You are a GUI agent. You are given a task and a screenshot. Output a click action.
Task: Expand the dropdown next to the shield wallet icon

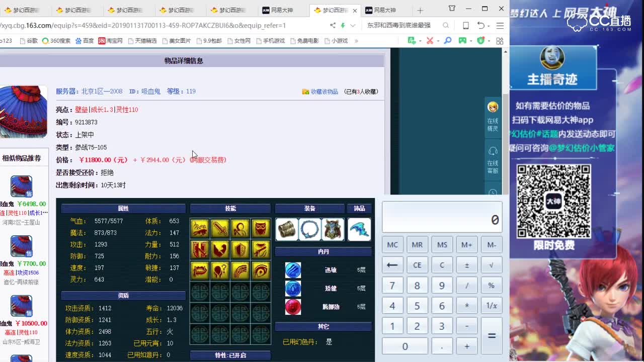pos(489,41)
